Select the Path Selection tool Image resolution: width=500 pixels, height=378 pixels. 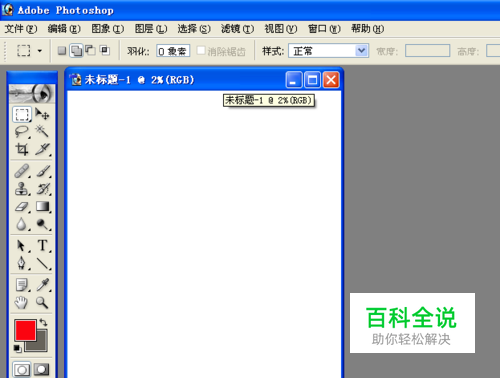click(22, 246)
